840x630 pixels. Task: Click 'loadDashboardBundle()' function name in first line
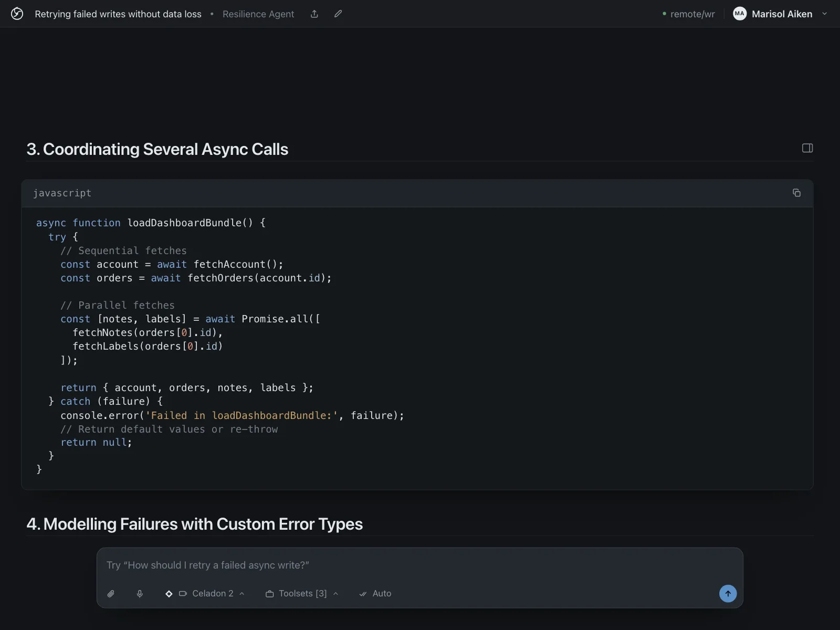coord(190,223)
